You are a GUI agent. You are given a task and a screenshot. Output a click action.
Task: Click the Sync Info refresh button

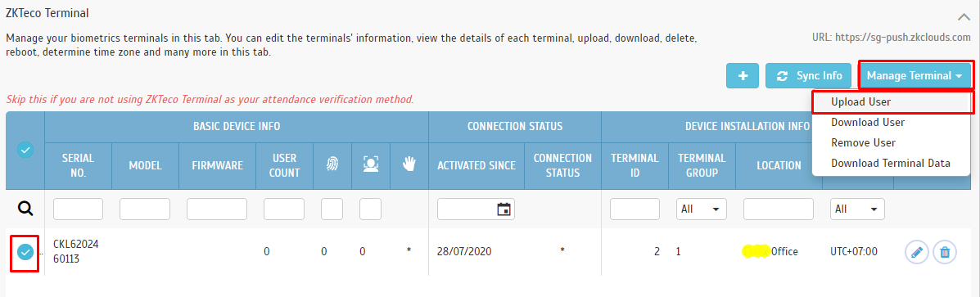coord(809,75)
